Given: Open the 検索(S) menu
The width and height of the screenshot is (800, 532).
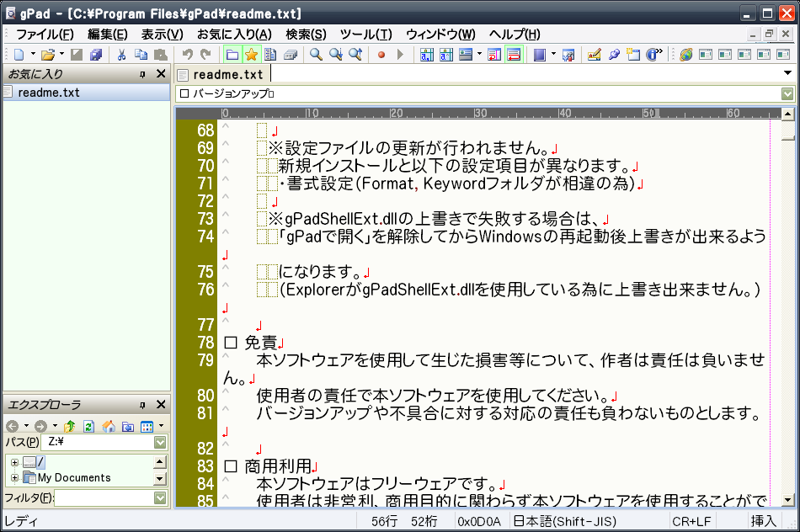Looking at the screenshot, I should [x=307, y=35].
